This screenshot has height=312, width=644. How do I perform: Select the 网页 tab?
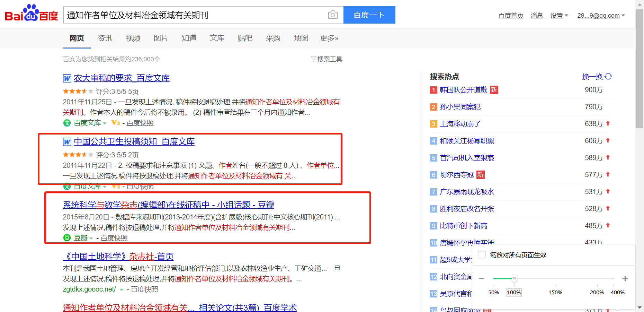[x=77, y=38]
